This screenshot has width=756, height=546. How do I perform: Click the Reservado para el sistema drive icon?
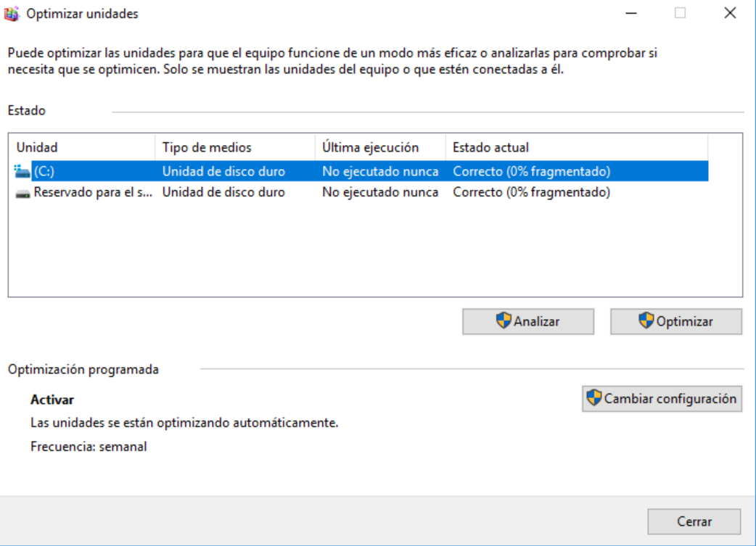22,194
